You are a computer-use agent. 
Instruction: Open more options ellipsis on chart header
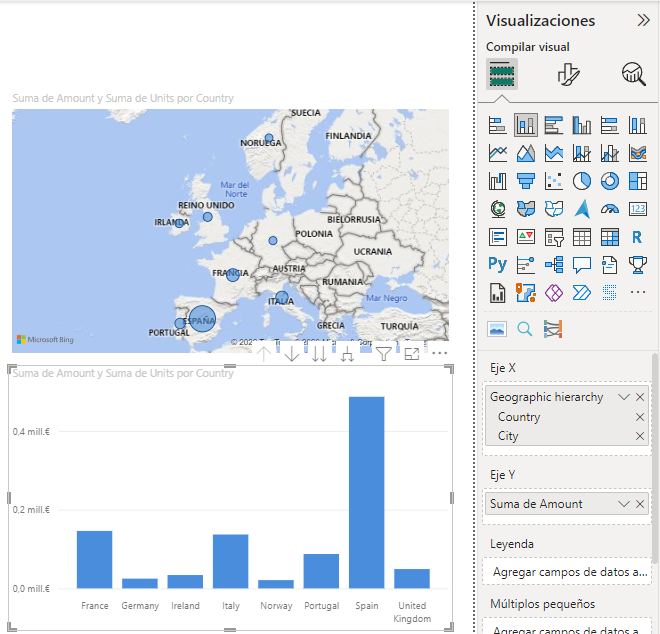pyautogui.click(x=440, y=354)
